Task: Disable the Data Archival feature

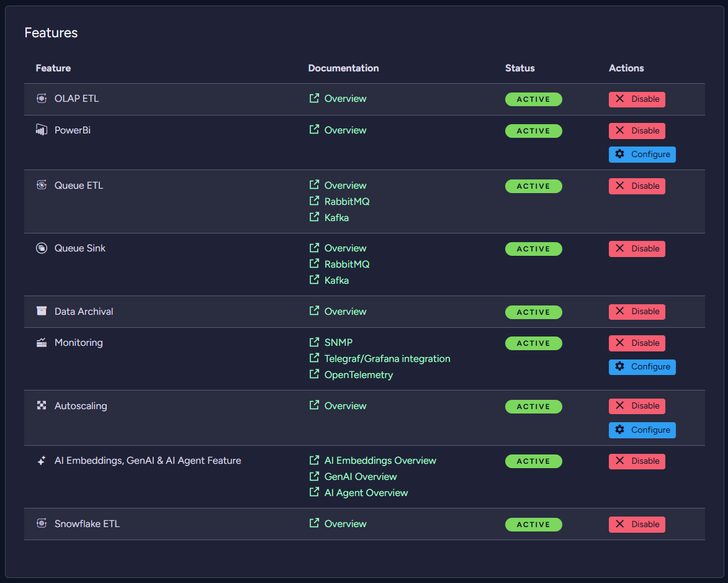Action: pyautogui.click(x=637, y=311)
